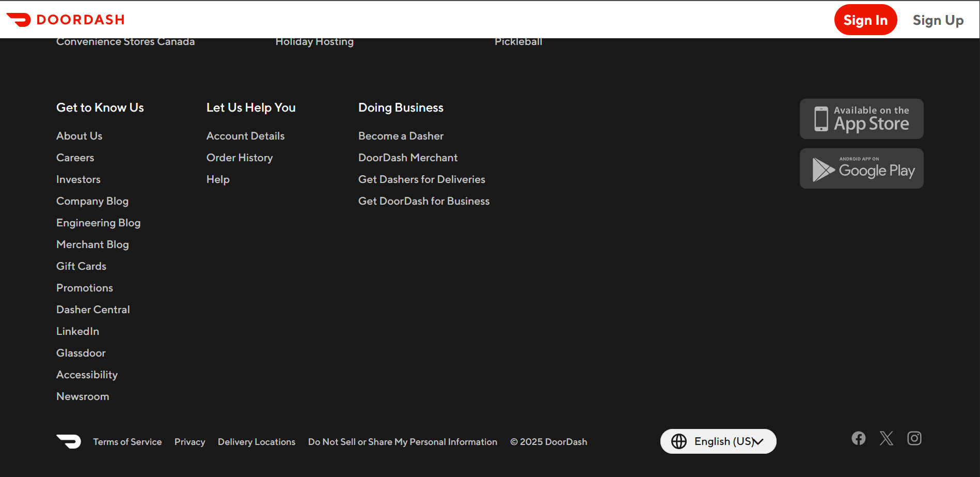
Task: Open the X (Twitter) social icon
Action: 886,438
